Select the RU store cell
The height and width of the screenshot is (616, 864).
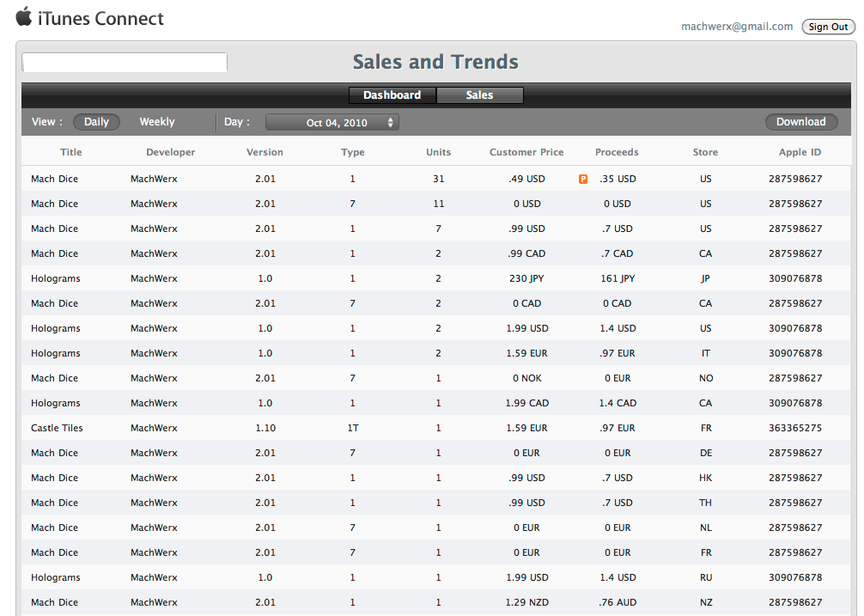pos(706,577)
